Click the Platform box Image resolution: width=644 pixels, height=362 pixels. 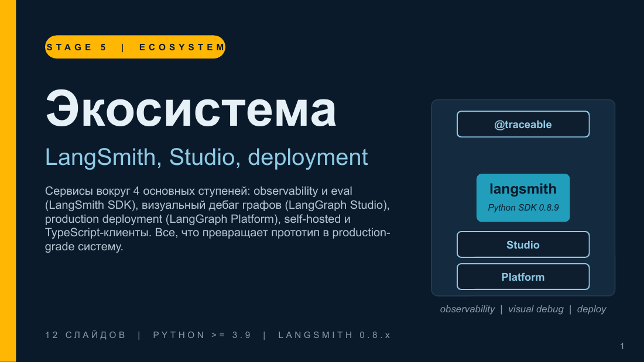[x=523, y=277]
